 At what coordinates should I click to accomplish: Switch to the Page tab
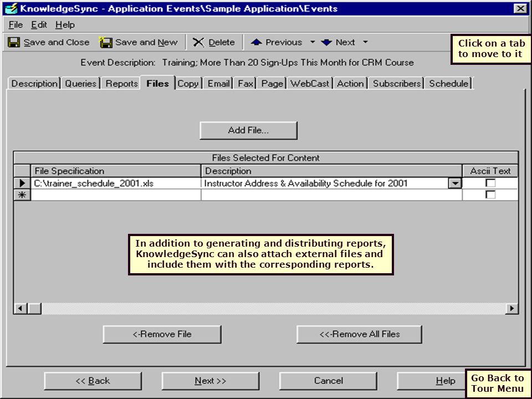pos(272,84)
